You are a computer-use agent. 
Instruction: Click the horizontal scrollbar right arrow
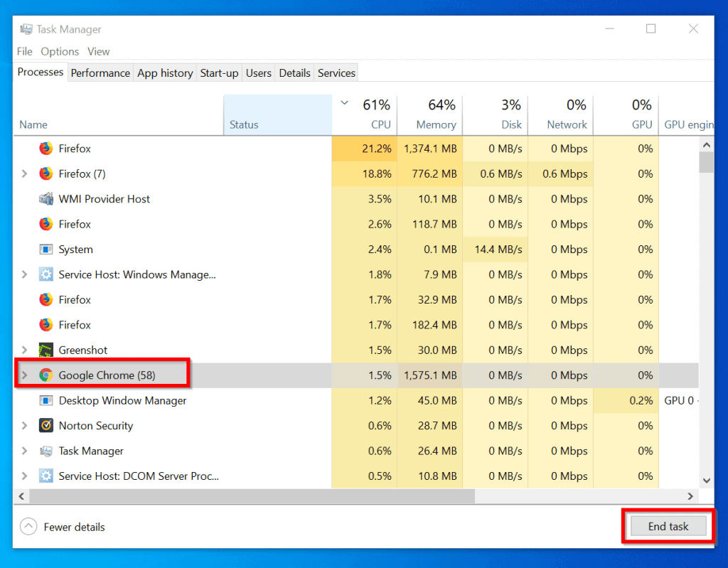tap(690, 496)
